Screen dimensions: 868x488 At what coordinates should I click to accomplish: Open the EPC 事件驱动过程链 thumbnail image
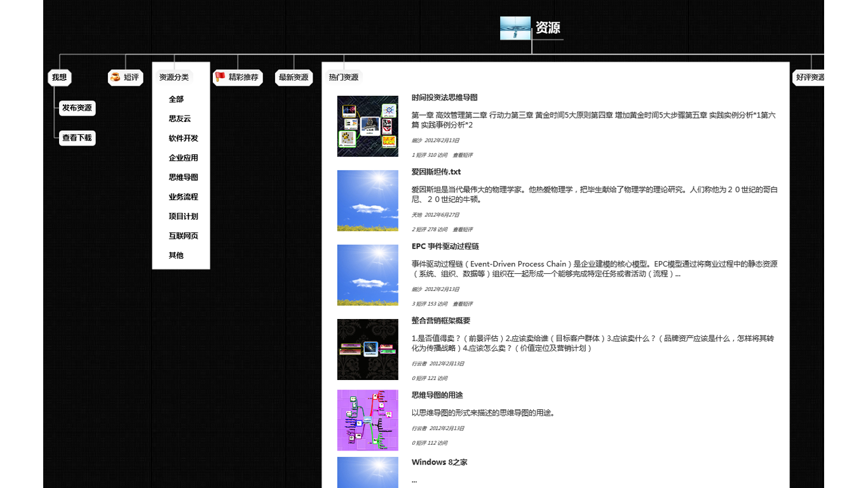click(x=368, y=275)
